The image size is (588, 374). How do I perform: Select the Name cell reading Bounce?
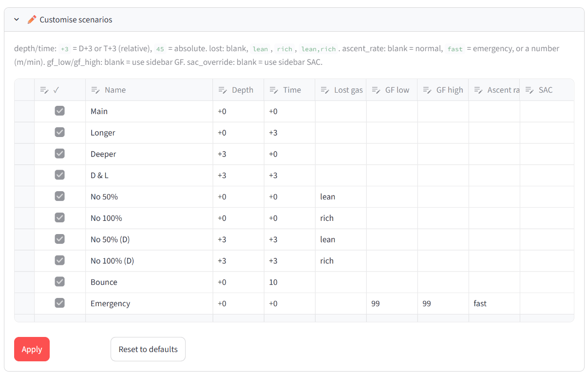149,282
